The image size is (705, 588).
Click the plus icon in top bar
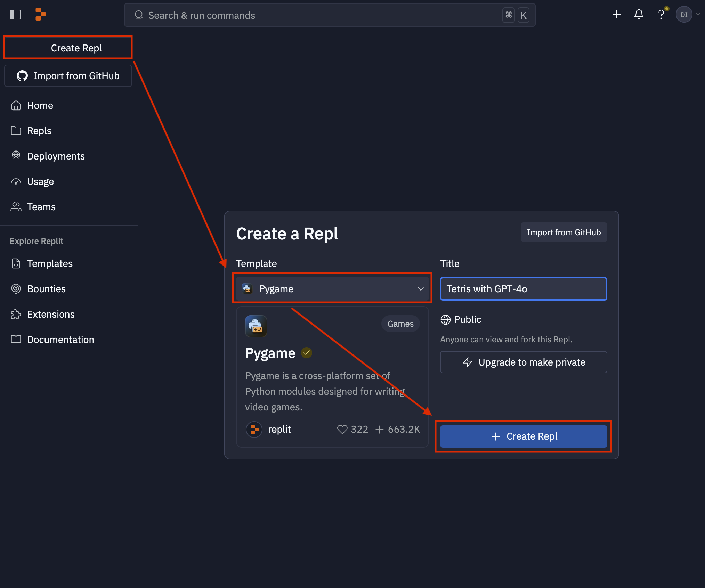coord(616,15)
